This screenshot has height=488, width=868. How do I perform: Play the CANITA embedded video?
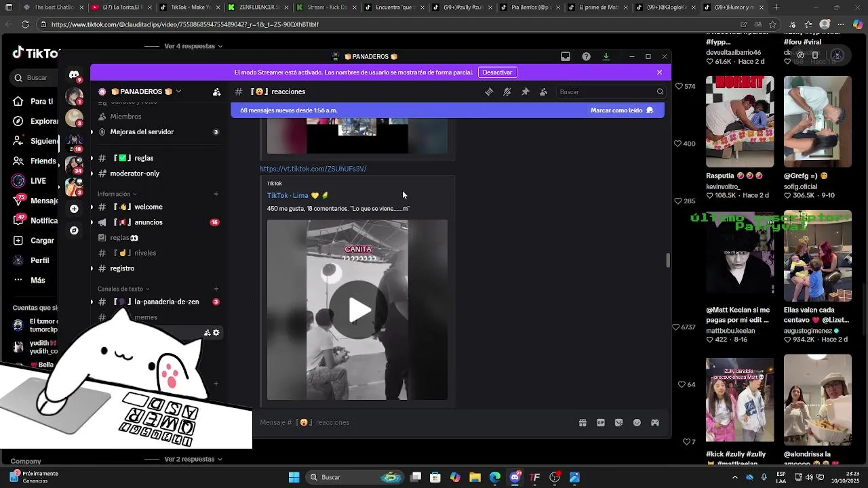click(x=357, y=310)
